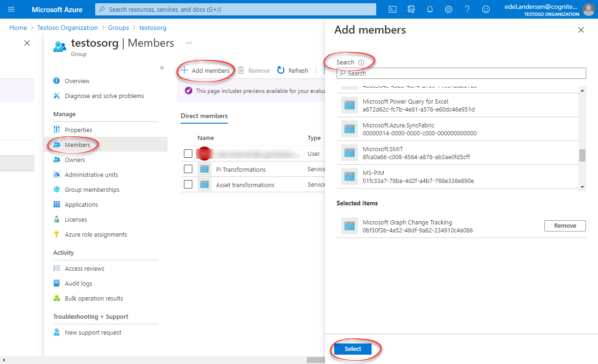Click the Asset transformations service icon
The height and width of the screenshot is (364, 598).
(x=204, y=184)
